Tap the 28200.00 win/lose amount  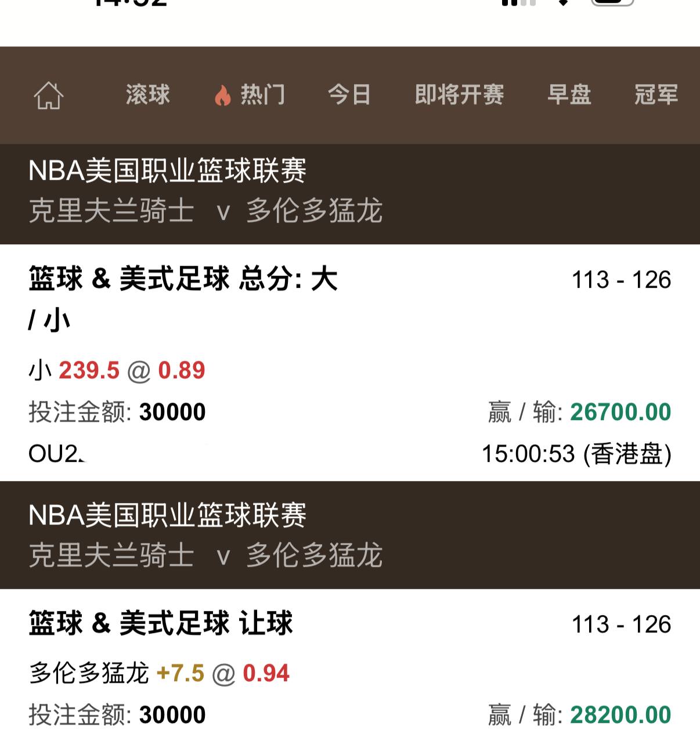coord(620,715)
